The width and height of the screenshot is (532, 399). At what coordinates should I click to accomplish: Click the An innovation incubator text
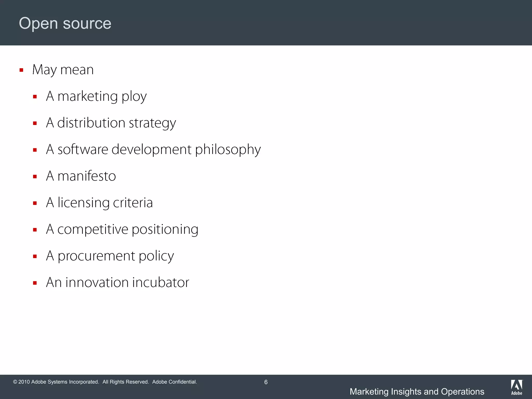coord(117,282)
